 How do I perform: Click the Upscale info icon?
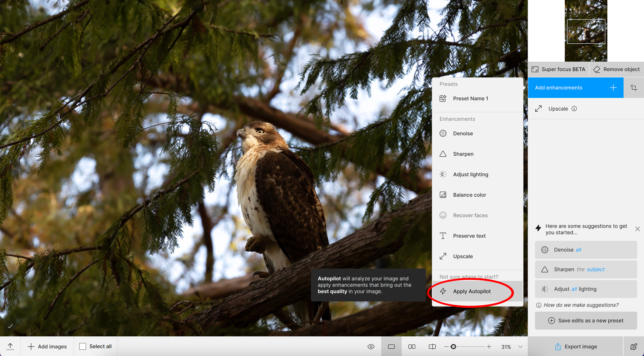tap(574, 109)
